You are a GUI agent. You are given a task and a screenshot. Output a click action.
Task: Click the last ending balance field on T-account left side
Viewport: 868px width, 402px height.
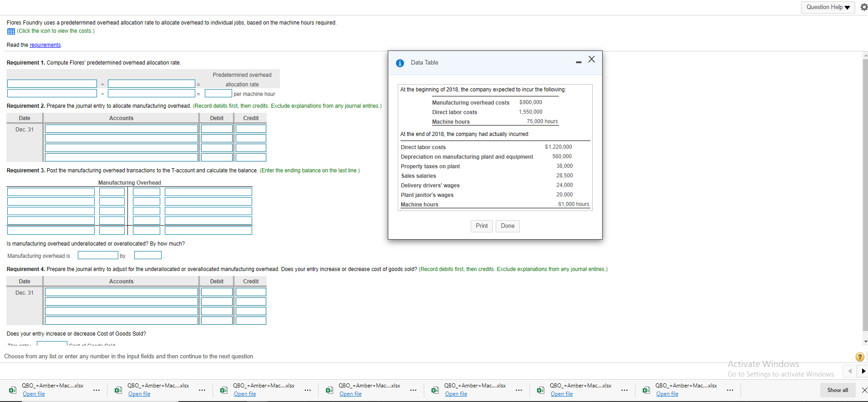pyautogui.click(x=112, y=231)
